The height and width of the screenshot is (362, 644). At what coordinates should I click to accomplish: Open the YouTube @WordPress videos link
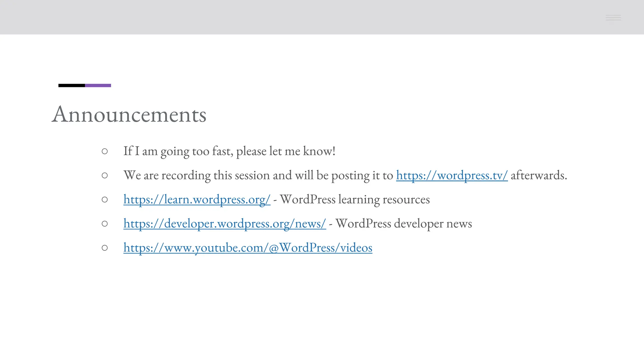pos(248,248)
